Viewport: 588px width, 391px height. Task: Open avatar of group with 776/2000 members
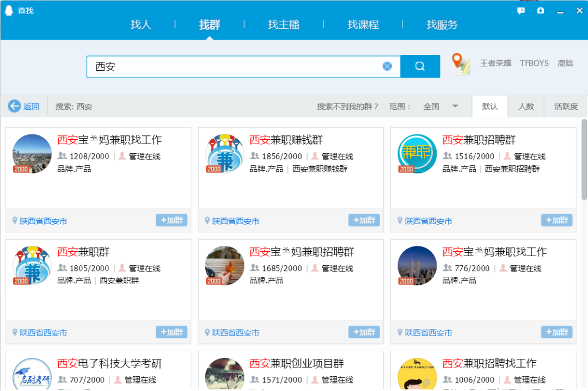pos(417,265)
